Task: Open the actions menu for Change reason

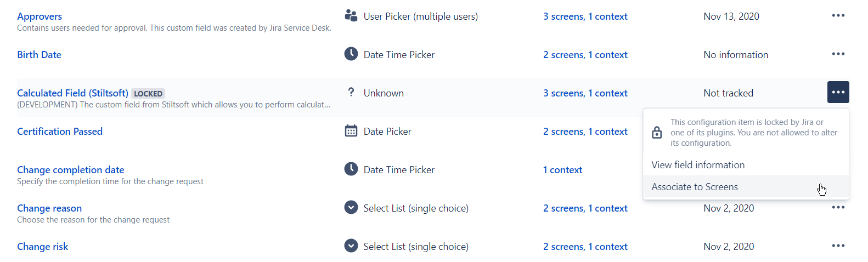Action: (838, 207)
